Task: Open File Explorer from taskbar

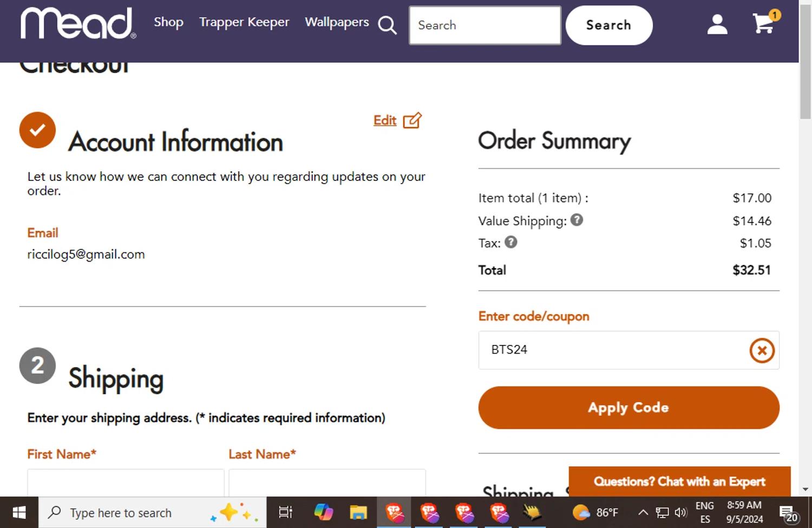Action: coord(358,512)
